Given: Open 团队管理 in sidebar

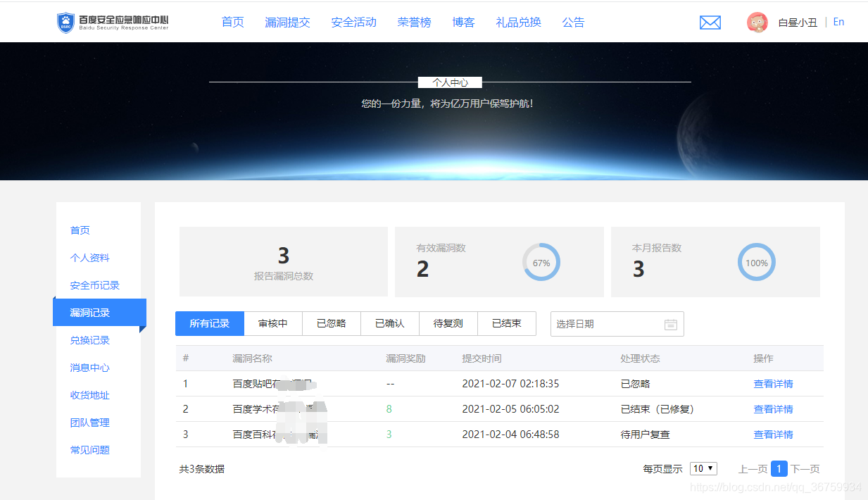Looking at the screenshot, I should pyautogui.click(x=90, y=423).
